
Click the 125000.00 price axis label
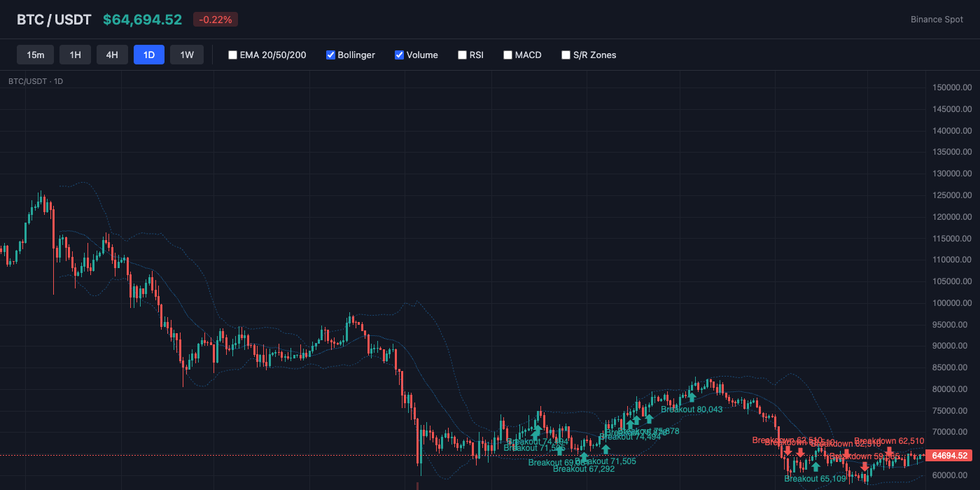[x=953, y=195]
